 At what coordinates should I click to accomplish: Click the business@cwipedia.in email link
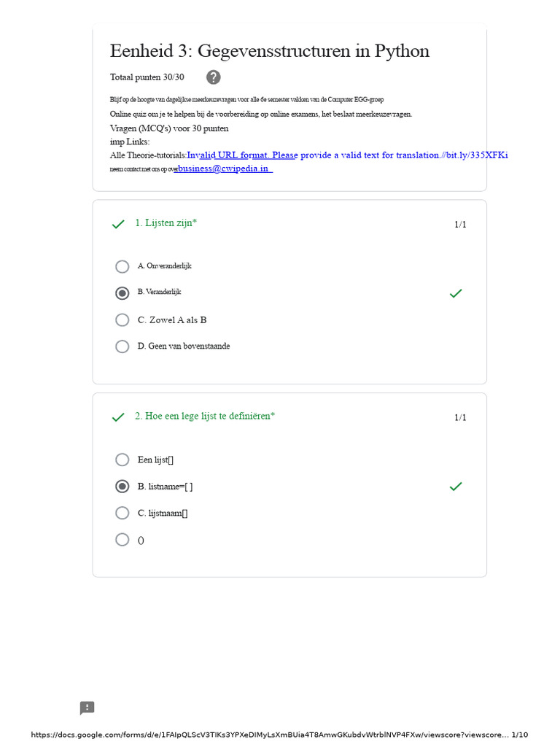[225, 169]
